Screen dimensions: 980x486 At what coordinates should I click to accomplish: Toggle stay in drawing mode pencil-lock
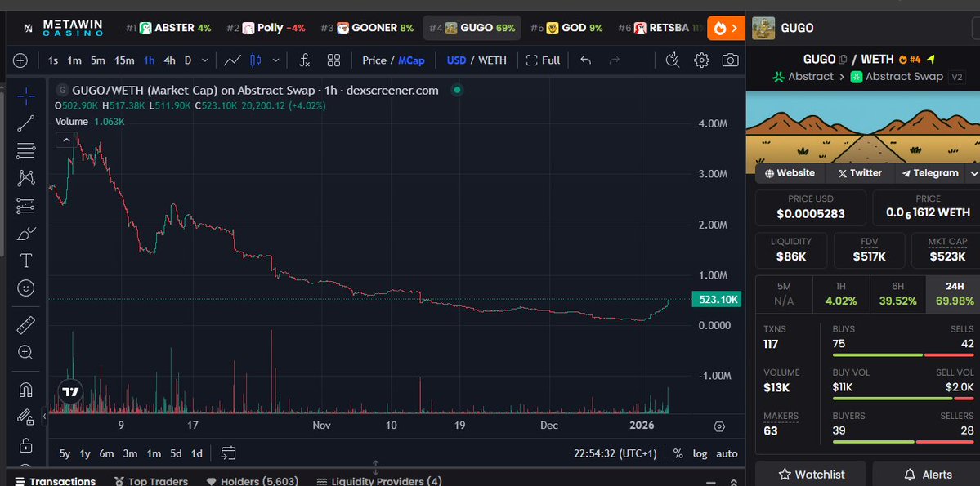25,417
